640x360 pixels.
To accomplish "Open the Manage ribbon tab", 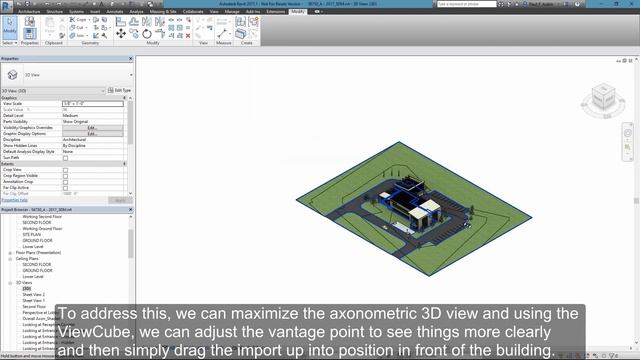I will [232, 11].
